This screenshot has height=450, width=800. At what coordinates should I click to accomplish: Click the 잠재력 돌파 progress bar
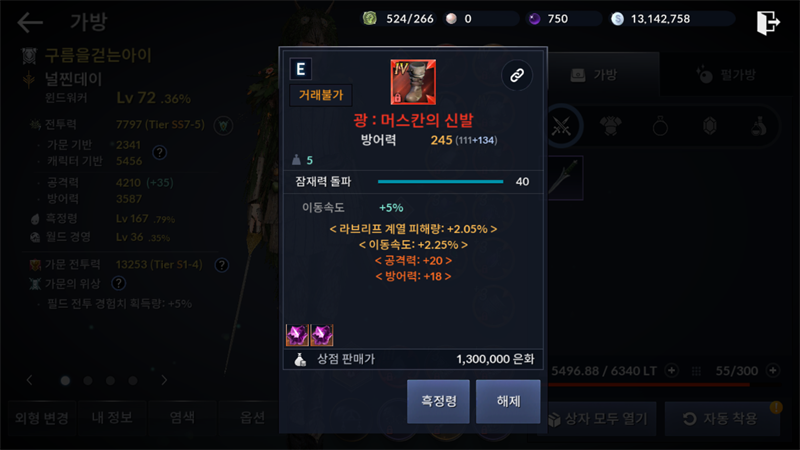440,182
